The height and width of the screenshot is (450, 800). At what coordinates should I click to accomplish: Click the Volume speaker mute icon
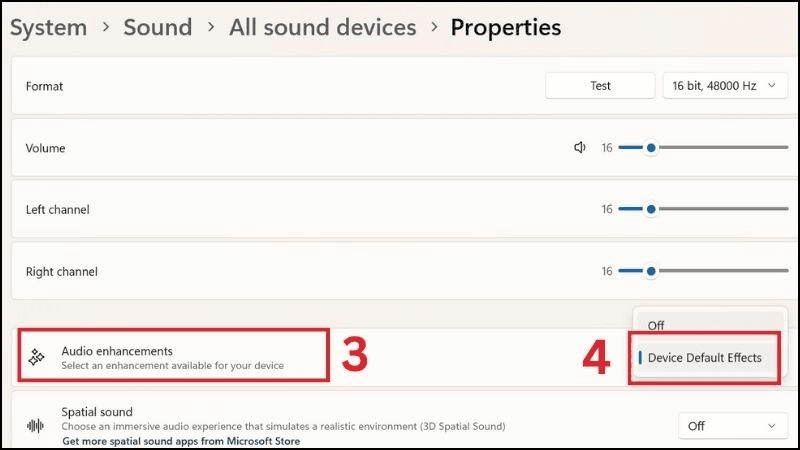click(579, 148)
